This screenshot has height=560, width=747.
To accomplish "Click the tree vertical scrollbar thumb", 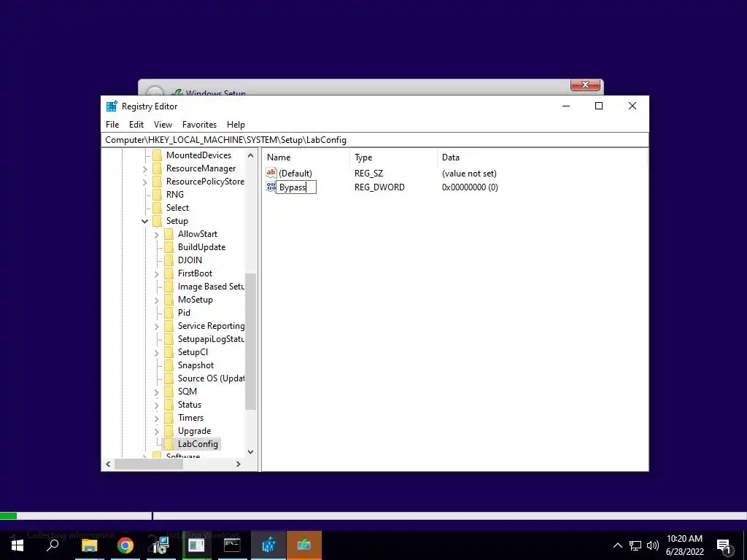I will point(251,341).
